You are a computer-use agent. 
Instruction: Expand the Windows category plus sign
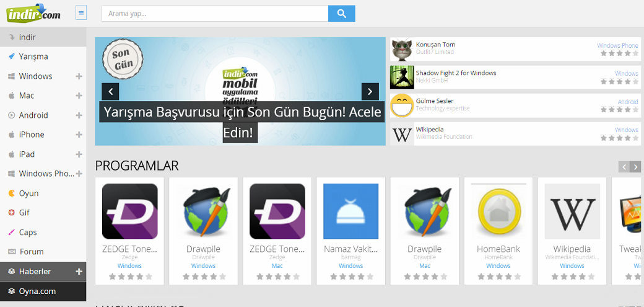click(x=79, y=76)
